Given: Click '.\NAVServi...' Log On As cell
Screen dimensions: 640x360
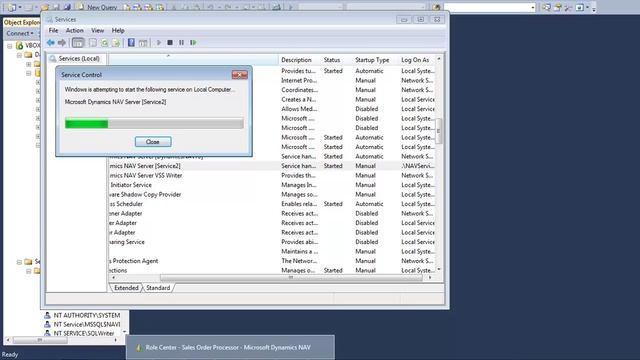Looking at the screenshot, I should point(418,166).
